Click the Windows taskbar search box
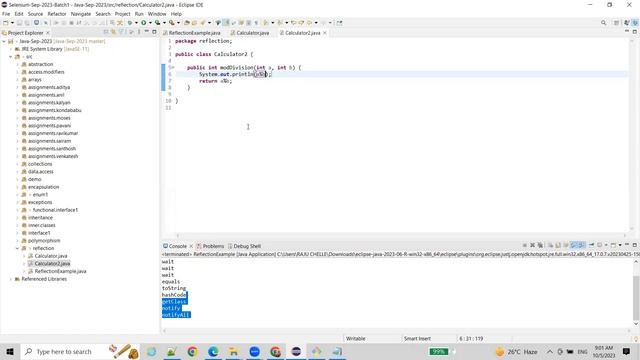Viewport: 640px width, 360px height. (64, 351)
